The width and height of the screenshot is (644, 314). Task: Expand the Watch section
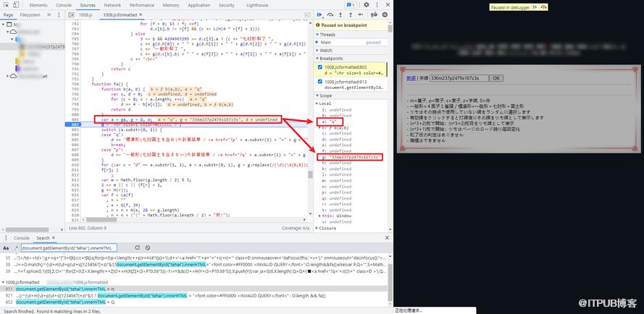317,51
